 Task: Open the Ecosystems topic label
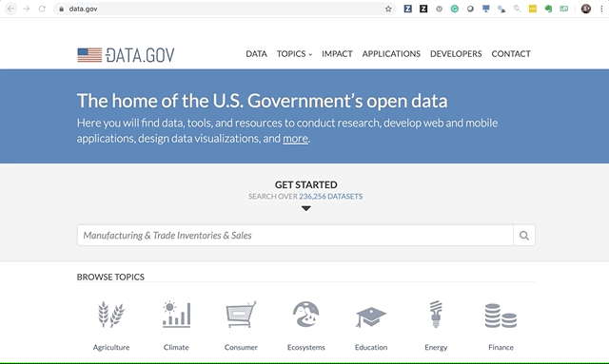point(306,347)
